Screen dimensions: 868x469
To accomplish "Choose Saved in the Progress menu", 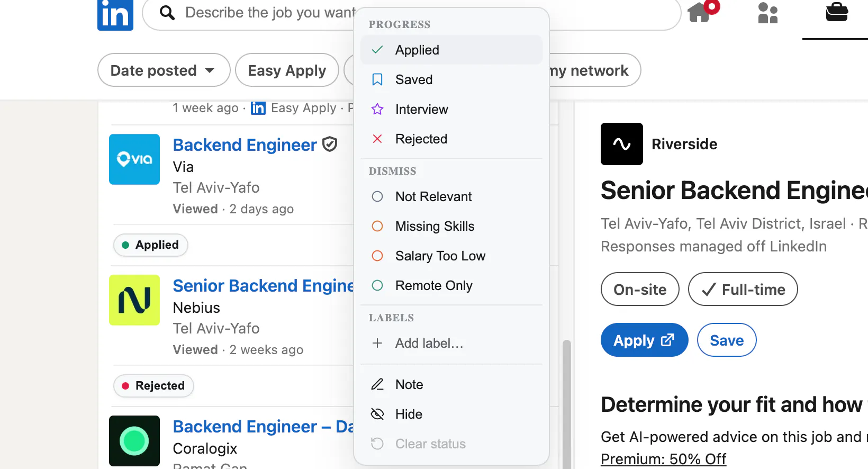I will pyautogui.click(x=451, y=79).
